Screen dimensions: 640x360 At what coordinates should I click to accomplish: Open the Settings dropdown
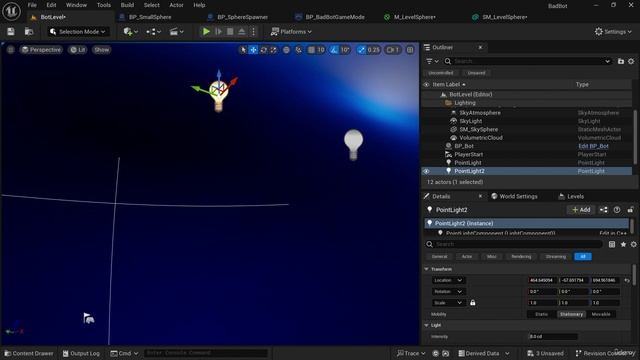pyautogui.click(x=613, y=31)
